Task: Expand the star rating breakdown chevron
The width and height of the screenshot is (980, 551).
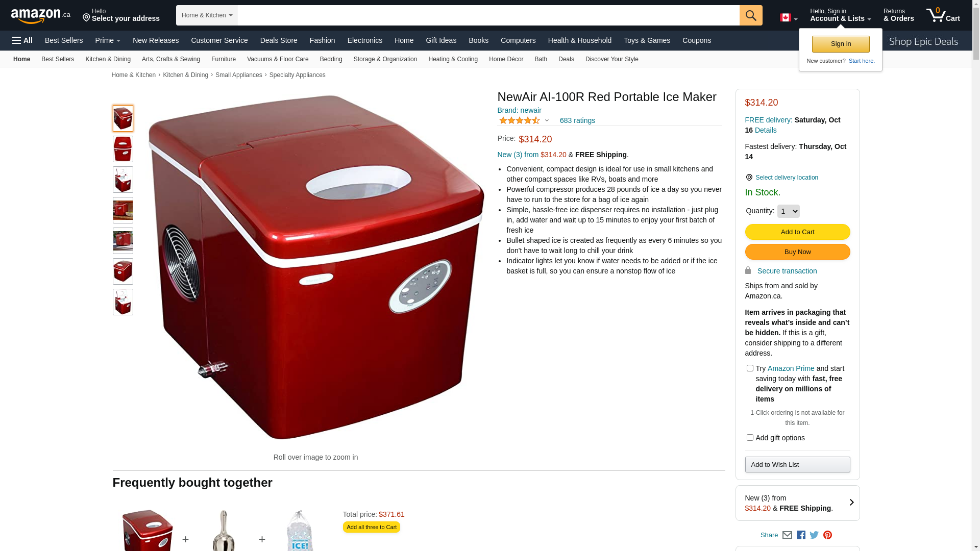Action: pos(547,121)
